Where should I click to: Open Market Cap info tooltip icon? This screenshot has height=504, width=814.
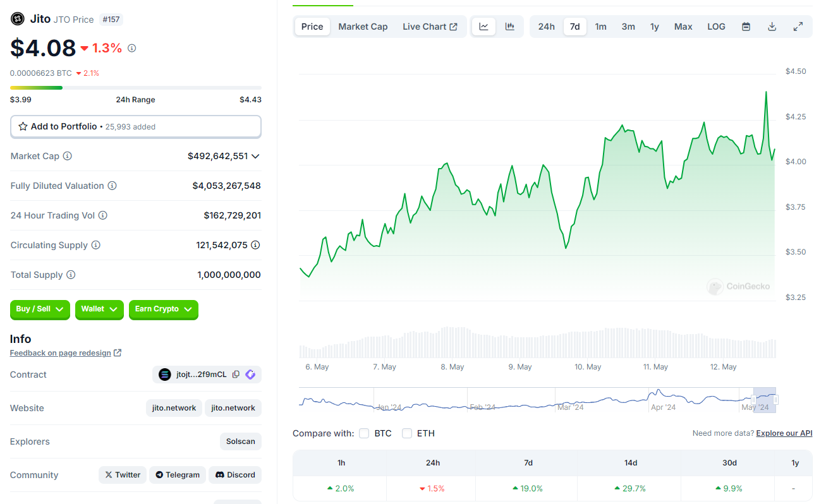click(68, 156)
